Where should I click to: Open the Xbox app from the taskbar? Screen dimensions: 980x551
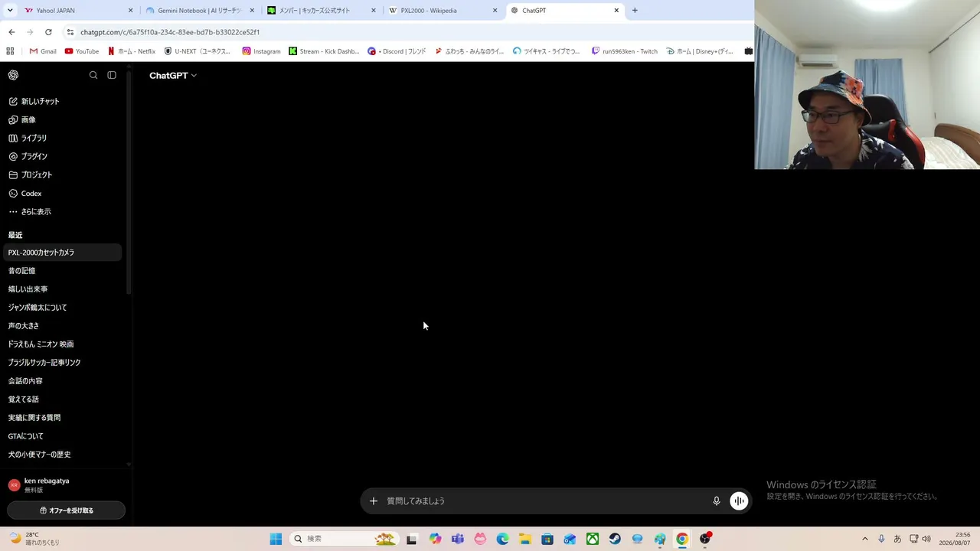(x=593, y=539)
